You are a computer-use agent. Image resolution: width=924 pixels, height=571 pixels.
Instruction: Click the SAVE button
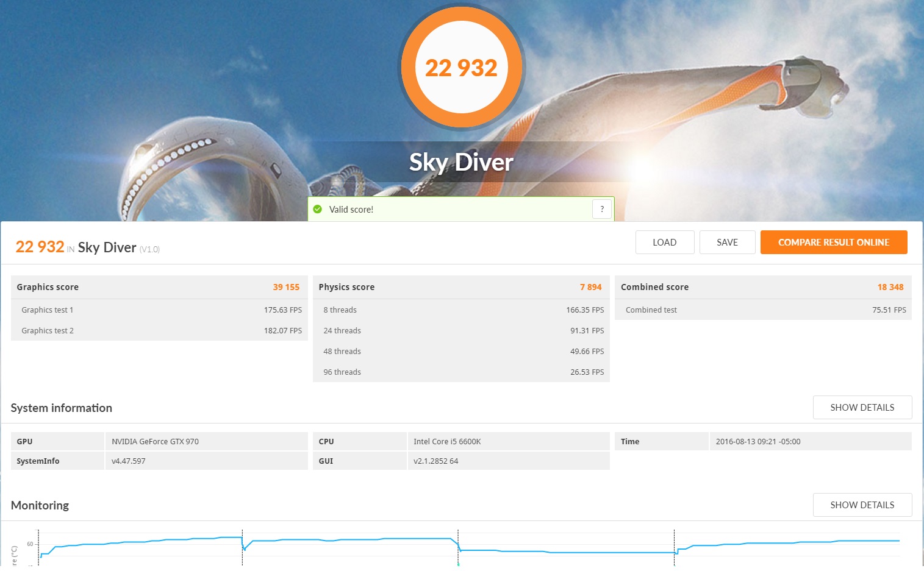(727, 242)
